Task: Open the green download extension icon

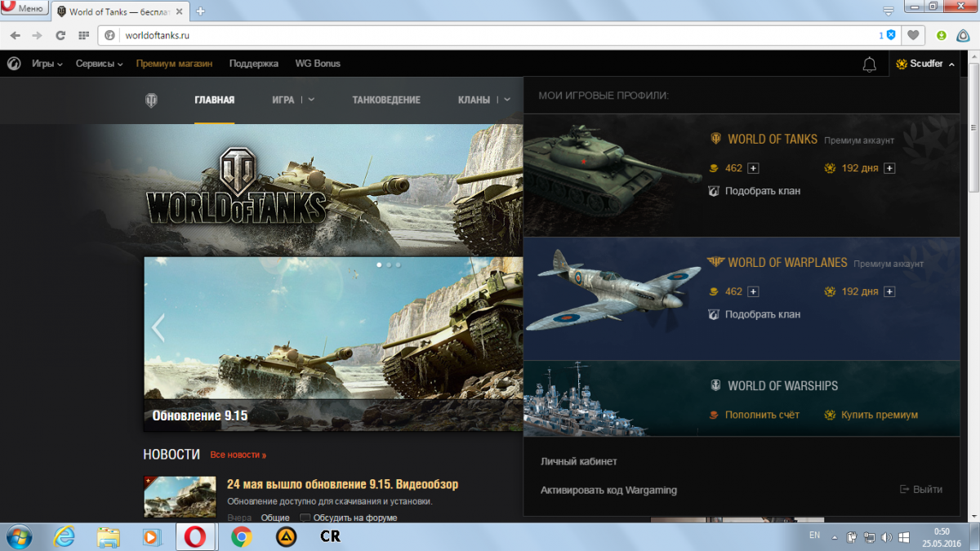Action: click(x=942, y=36)
